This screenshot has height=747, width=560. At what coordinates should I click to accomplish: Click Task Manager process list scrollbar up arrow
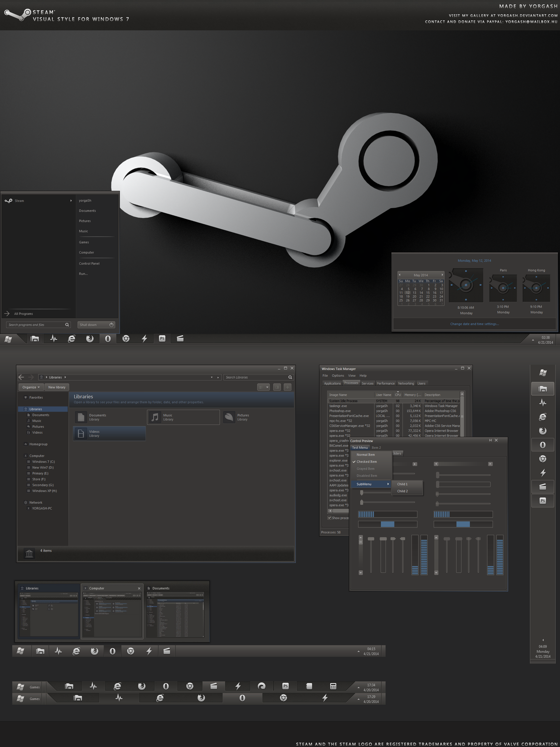click(462, 394)
